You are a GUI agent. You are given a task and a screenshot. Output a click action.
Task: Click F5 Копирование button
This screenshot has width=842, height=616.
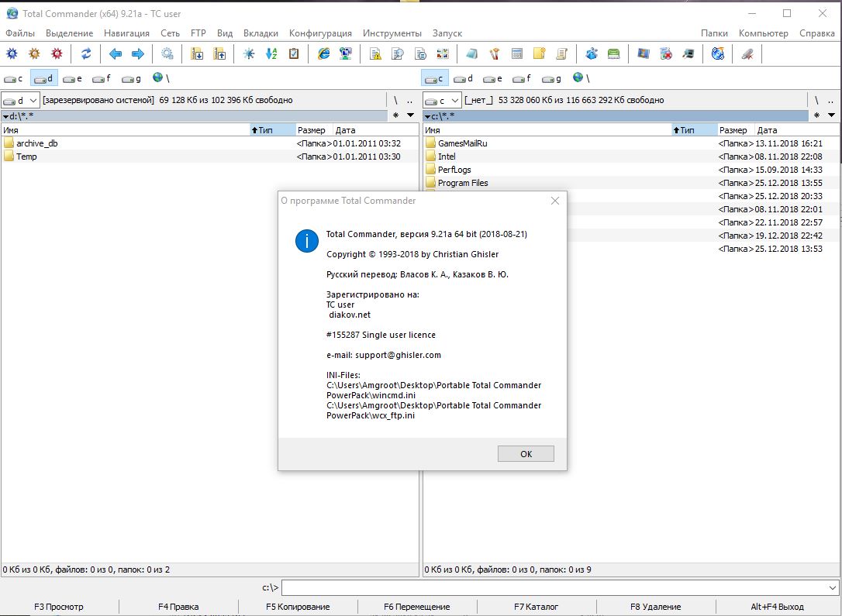pos(298,607)
